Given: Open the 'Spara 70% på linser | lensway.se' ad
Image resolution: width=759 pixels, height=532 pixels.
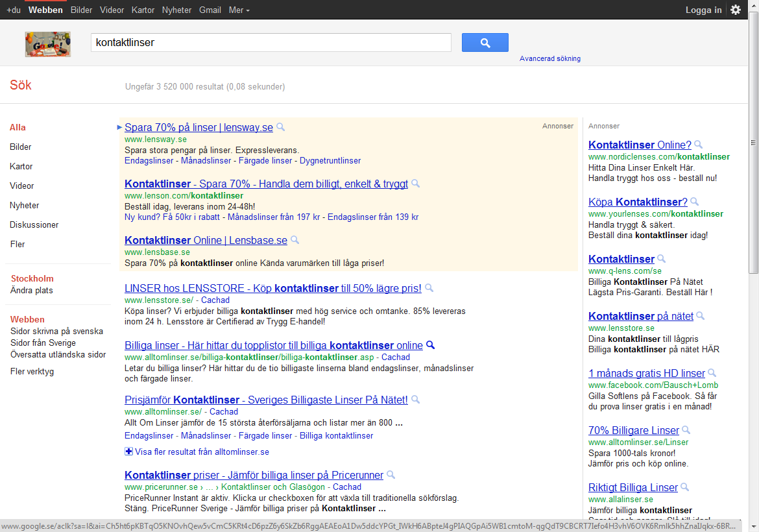Looking at the screenshot, I should tap(199, 127).
